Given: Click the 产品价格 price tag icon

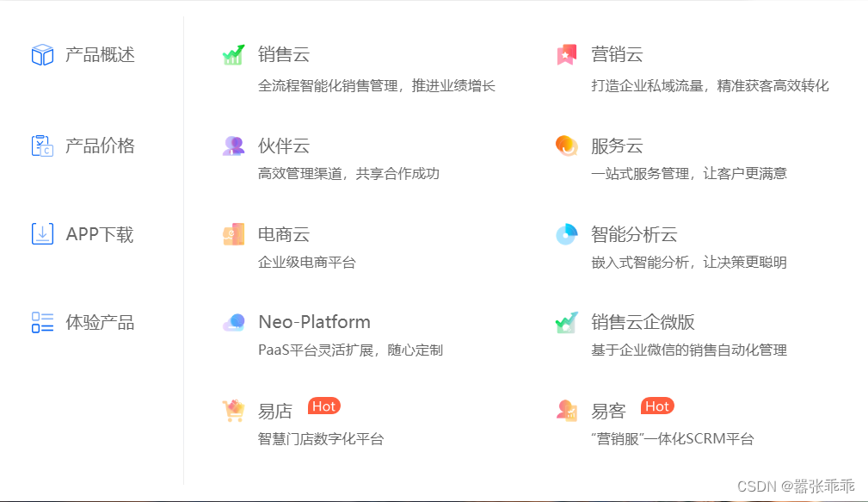Looking at the screenshot, I should (41, 145).
